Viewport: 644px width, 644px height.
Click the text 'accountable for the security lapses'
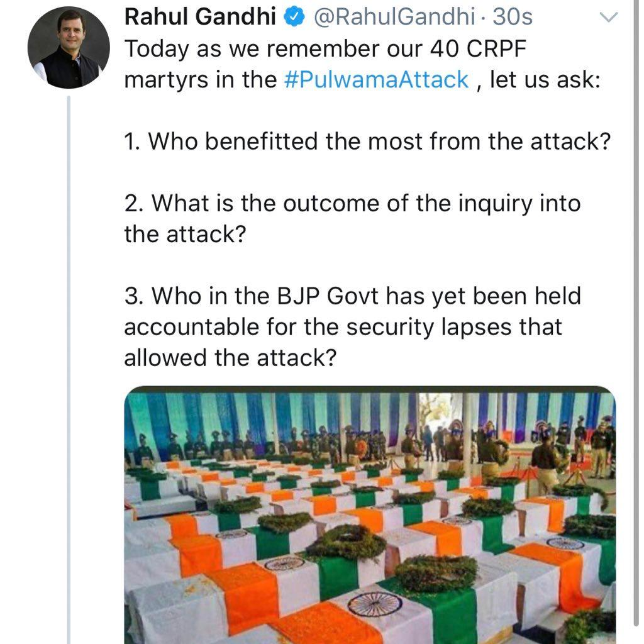343,327
